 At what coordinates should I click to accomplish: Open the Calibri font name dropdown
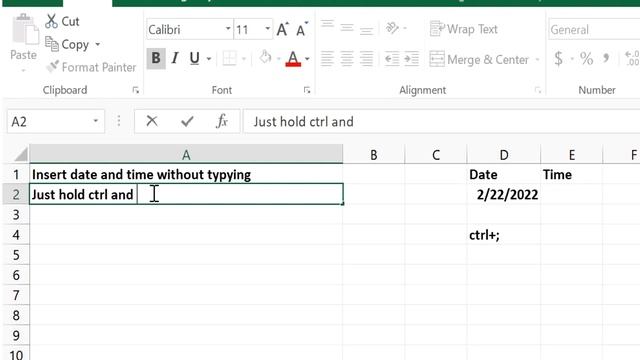point(228,29)
